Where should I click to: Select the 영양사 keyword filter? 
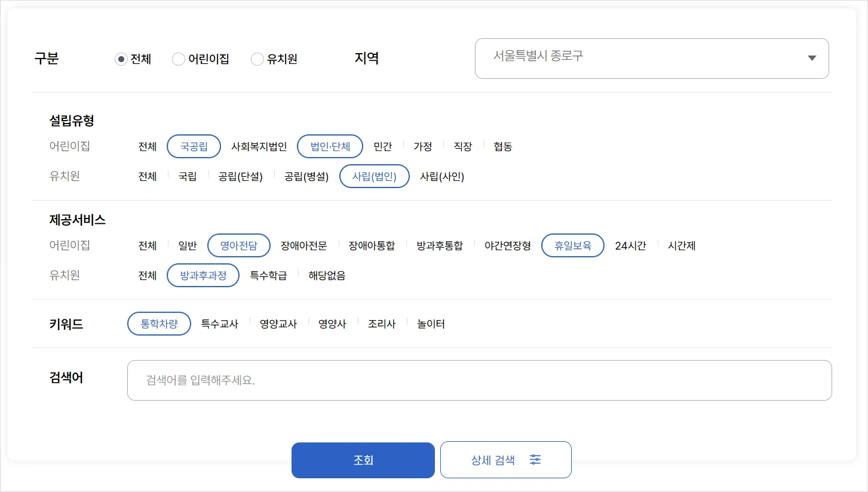coord(332,324)
